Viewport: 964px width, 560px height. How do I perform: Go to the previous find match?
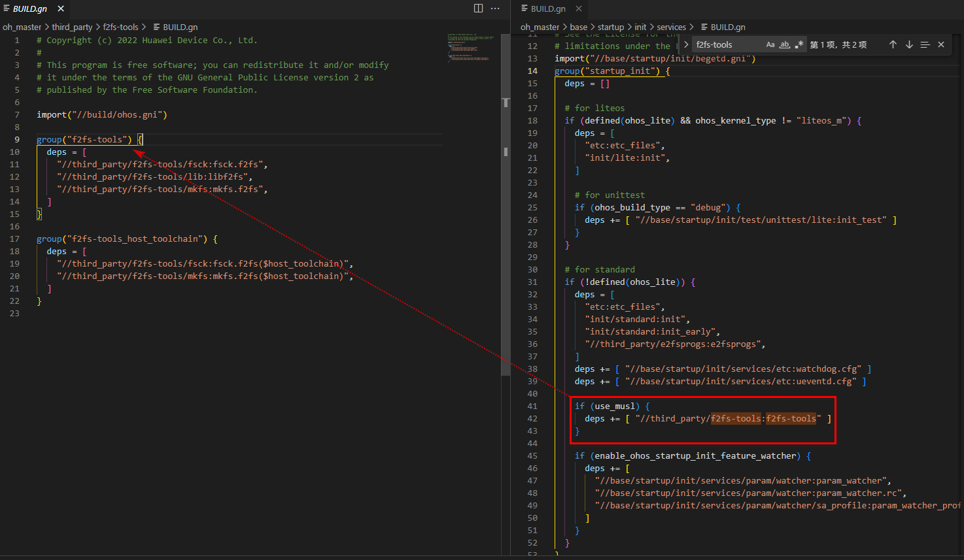pos(893,44)
